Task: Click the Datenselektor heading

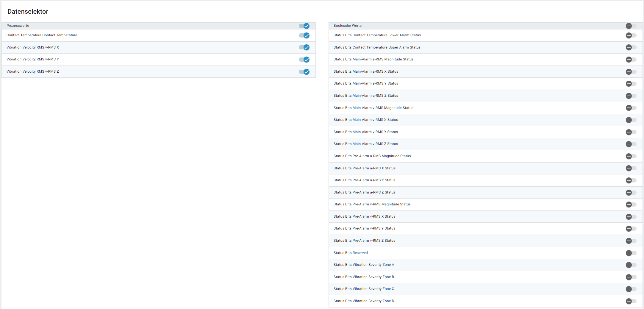Action: point(28,12)
